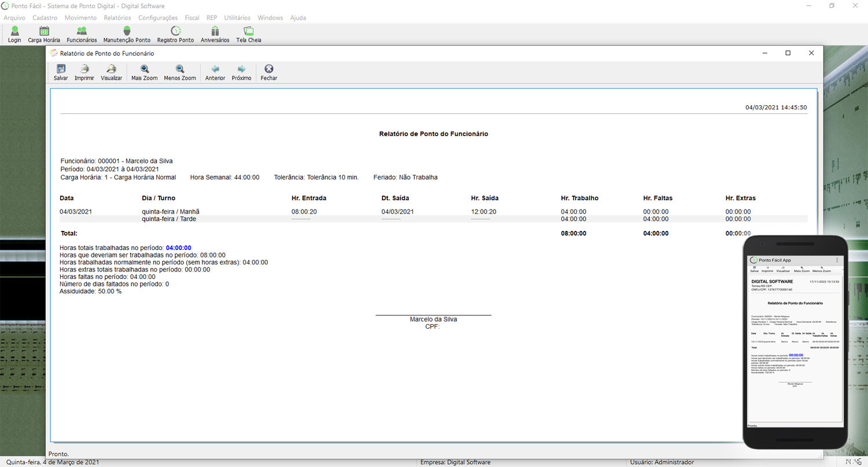Viewport: 868px width, 467px height.
Task: Maximize the Relatório de Ponto window
Action: click(x=788, y=53)
